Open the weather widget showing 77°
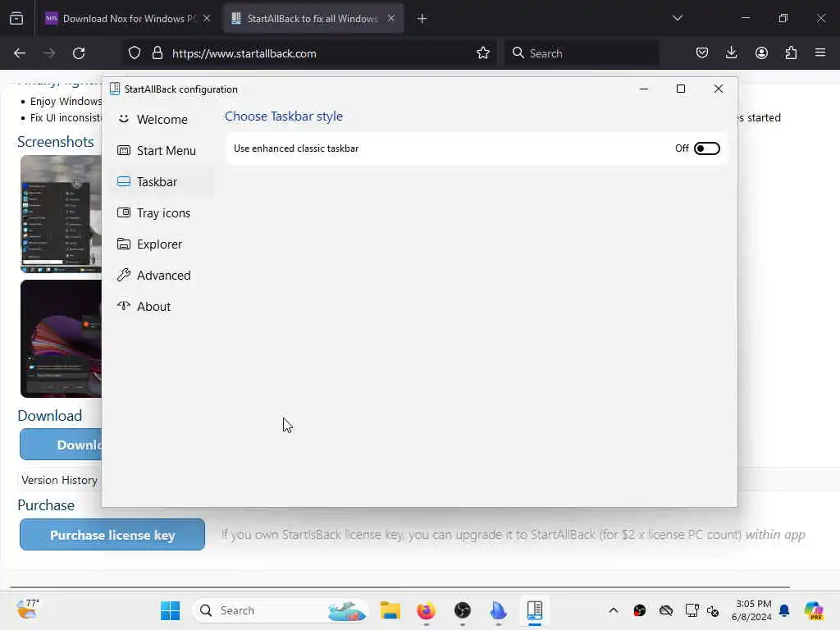 [x=27, y=610]
